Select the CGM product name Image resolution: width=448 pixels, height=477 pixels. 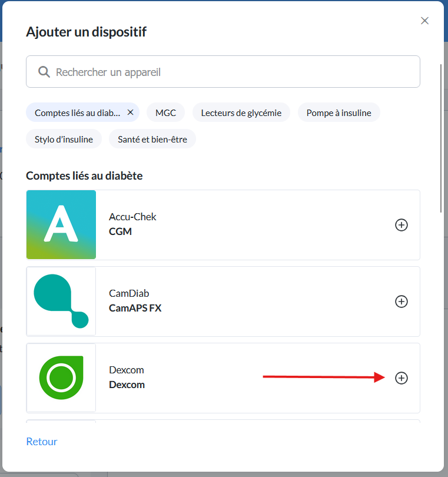pos(120,231)
